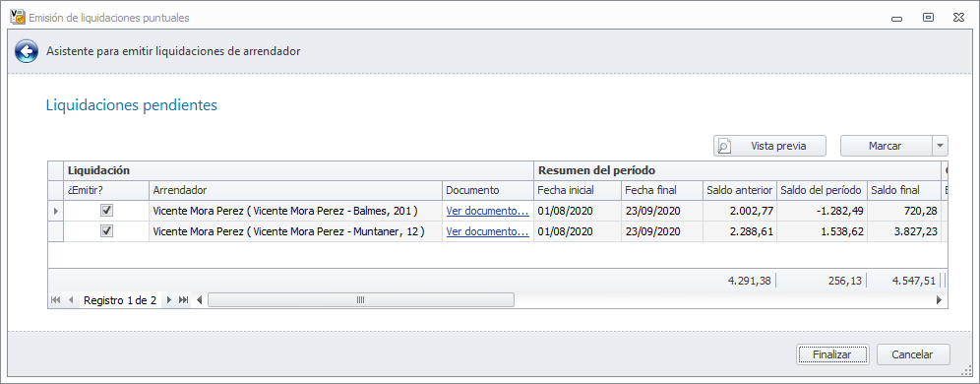
Task: Click the Saldo anterior column header
Action: [x=740, y=190]
